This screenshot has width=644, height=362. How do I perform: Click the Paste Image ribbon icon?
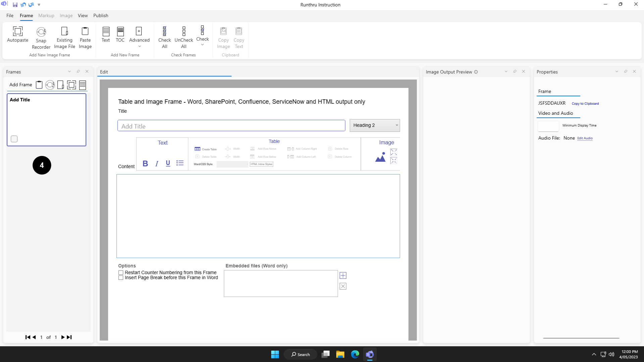[85, 32]
